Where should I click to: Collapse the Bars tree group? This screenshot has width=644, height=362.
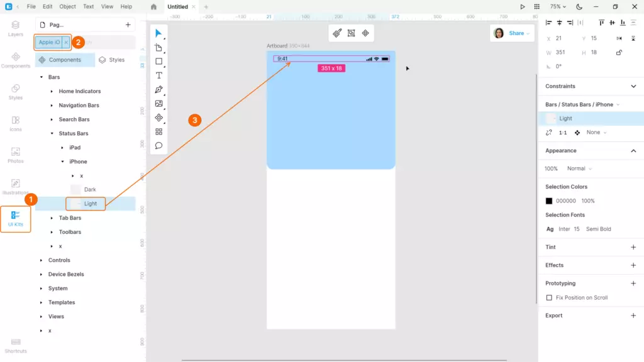tap(41, 77)
